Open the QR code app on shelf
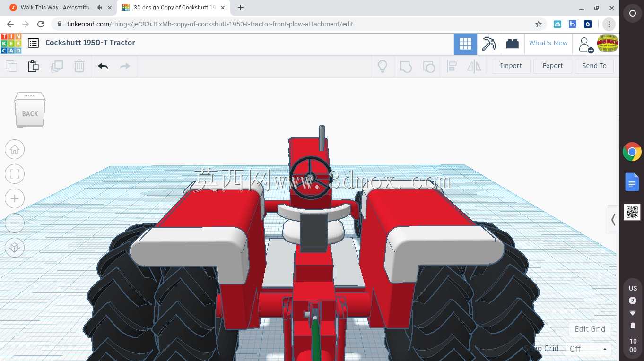Viewport: 644px width, 361px height. point(632,212)
